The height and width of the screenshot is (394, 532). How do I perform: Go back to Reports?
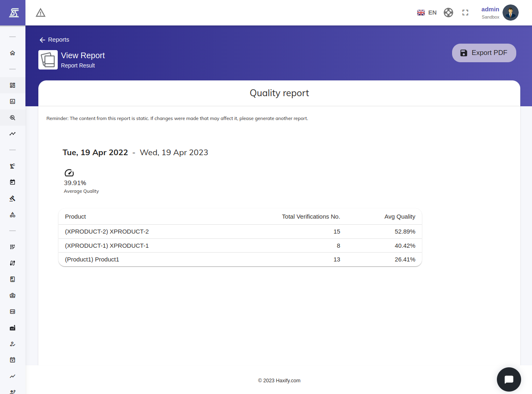coord(54,40)
